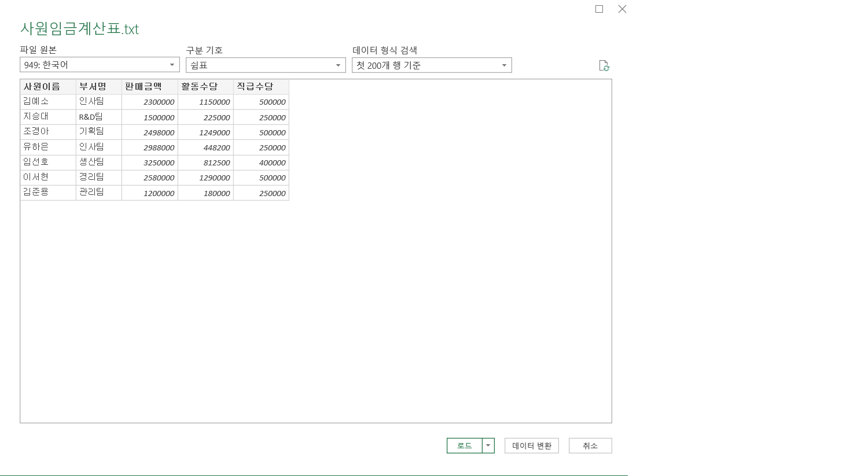Click the refresh preview file icon
The height and width of the screenshot is (476, 868).
point(604,66)
